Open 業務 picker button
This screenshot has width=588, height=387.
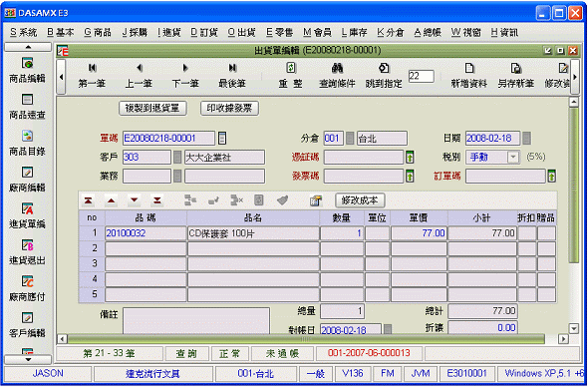[177, 176]
